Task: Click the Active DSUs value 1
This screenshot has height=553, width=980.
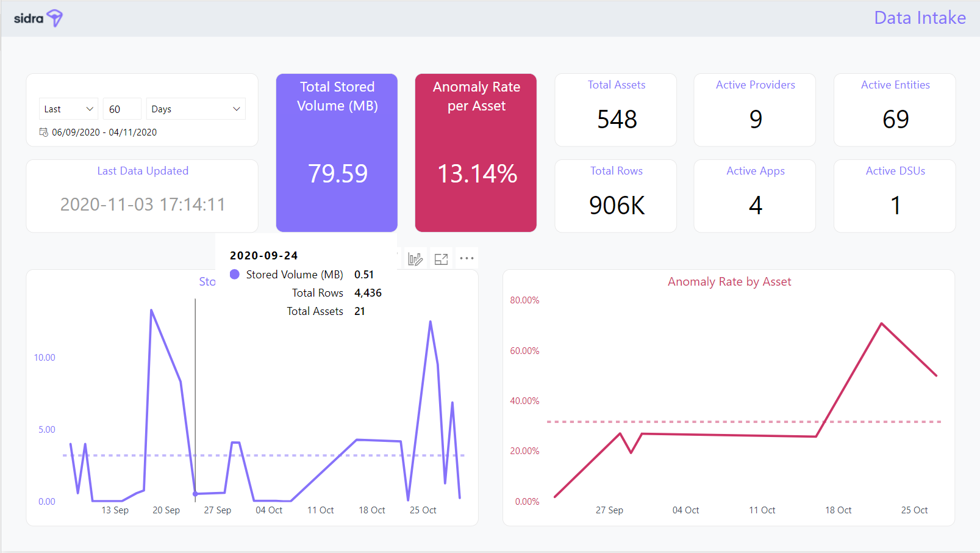Action: click(895, 206)
